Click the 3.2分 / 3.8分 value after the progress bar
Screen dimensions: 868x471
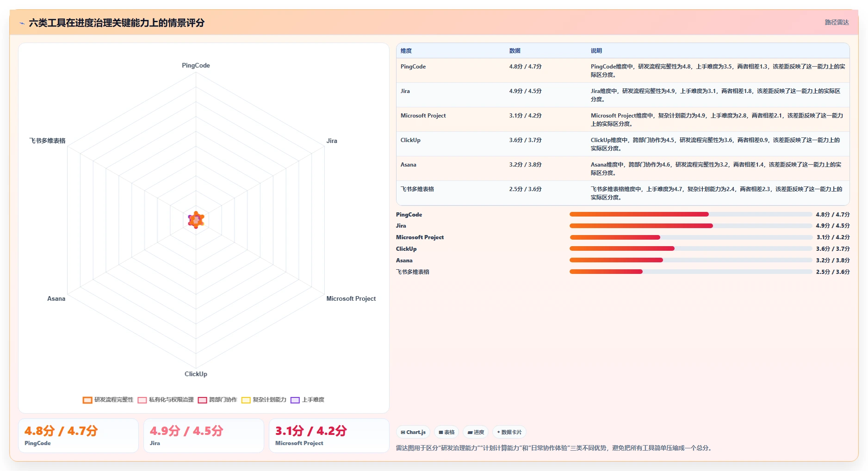tap(833, 260)
